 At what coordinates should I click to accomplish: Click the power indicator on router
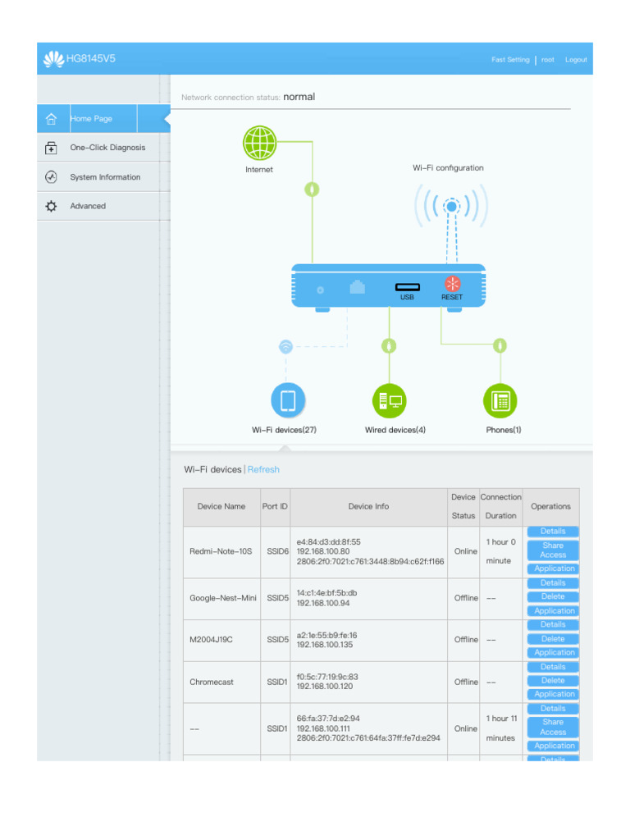(x=321, y=290)
